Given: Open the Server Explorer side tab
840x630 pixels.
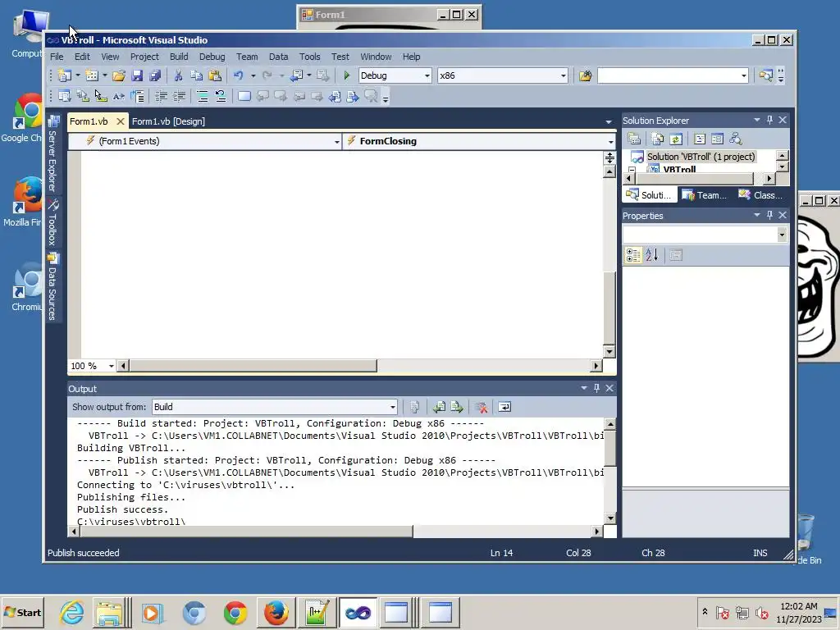Looking at the screenshot, I should click(x=52, y=154).
